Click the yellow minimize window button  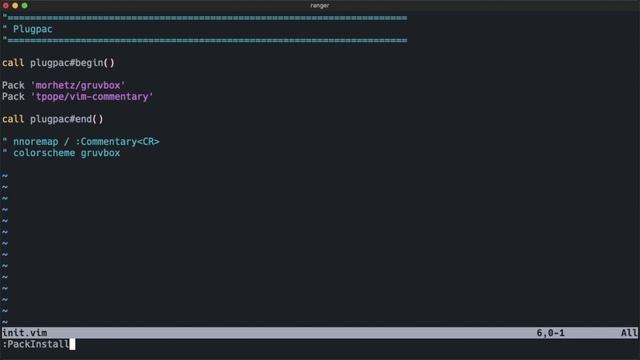point(15,5)
